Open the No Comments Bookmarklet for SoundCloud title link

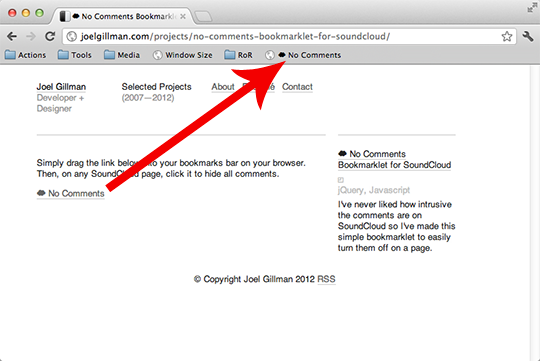(x=394, y=159)
